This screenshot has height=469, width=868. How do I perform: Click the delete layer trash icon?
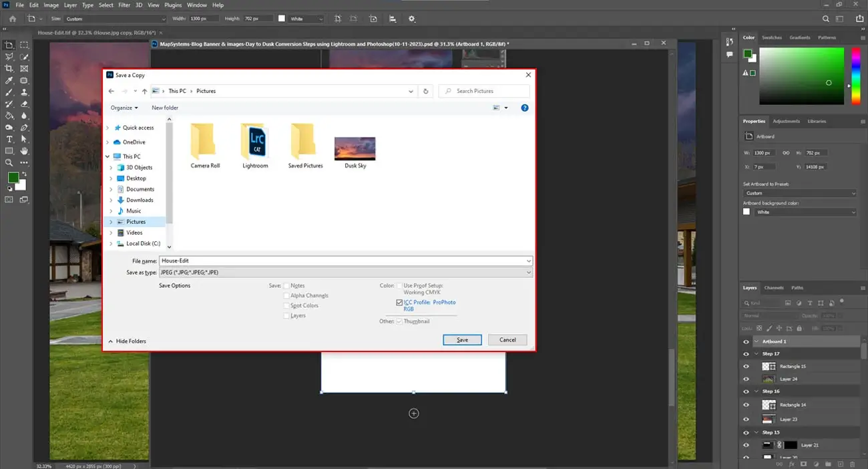coord(853,463)
